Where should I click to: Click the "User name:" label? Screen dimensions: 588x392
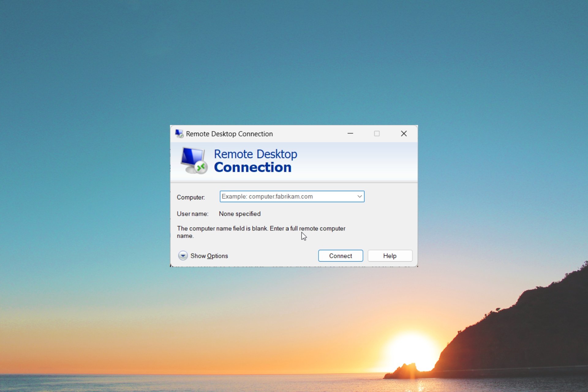tap(193, 214)
